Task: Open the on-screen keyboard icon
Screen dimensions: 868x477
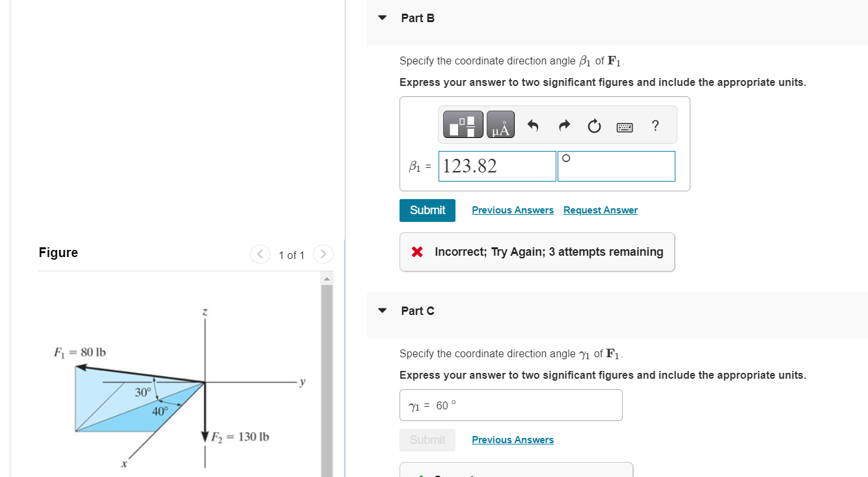Action: click(624, 127)
